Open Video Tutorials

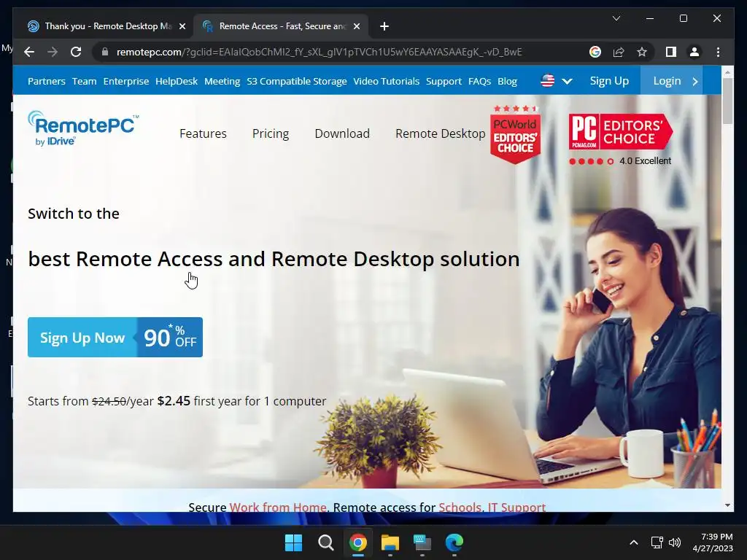(x=387, y=82)
